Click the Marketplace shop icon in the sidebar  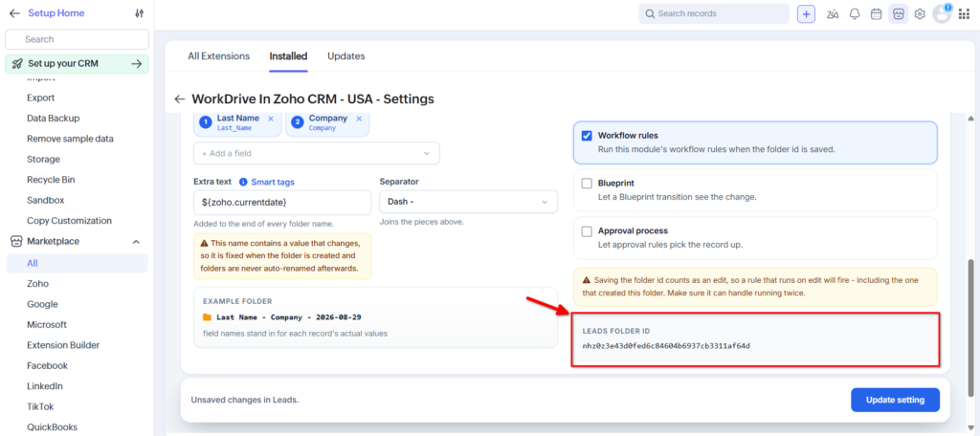click(x=15, y=241)
